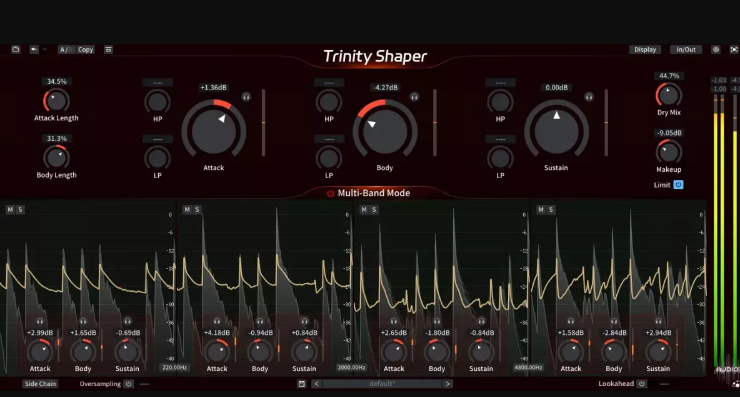Click headphone icon above third band Attack
740x397 pixels.
(x=394, y=321)
